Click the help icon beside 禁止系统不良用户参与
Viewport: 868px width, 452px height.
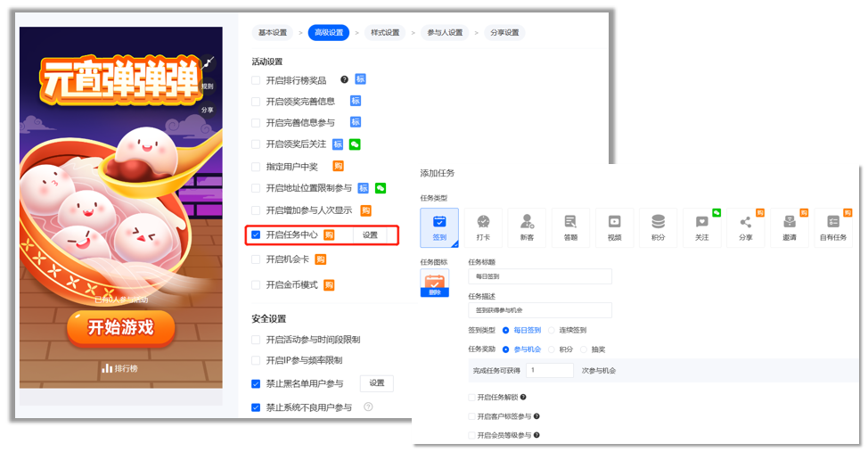(x=368, y=407)
